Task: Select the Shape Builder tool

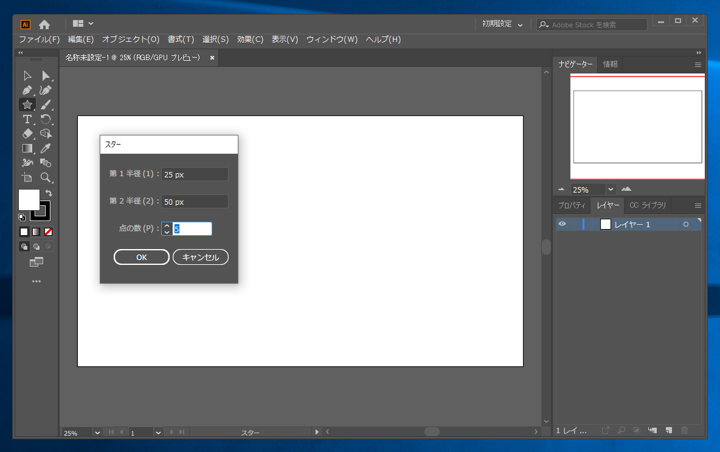Action: pyautogui.click(x=45, y=134)
